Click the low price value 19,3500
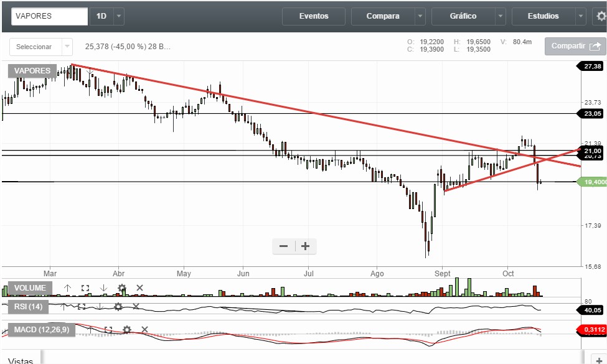607x364 pixels. (478, 50)
